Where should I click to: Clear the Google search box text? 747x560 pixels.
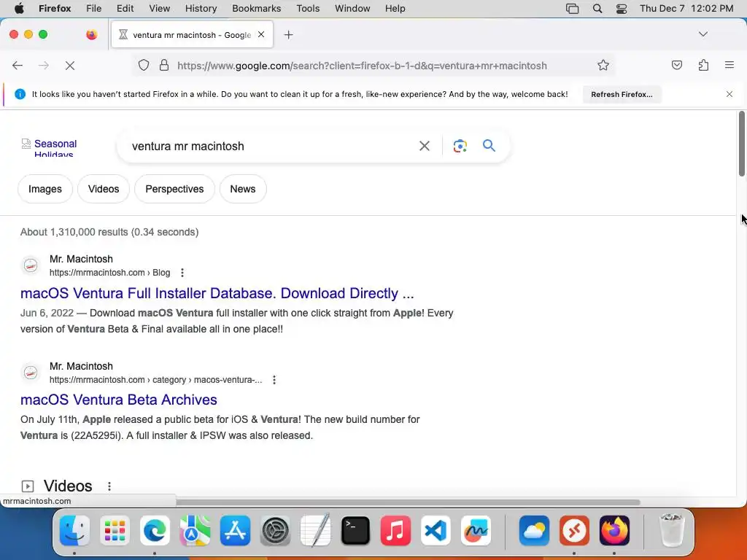coord(424,146)
